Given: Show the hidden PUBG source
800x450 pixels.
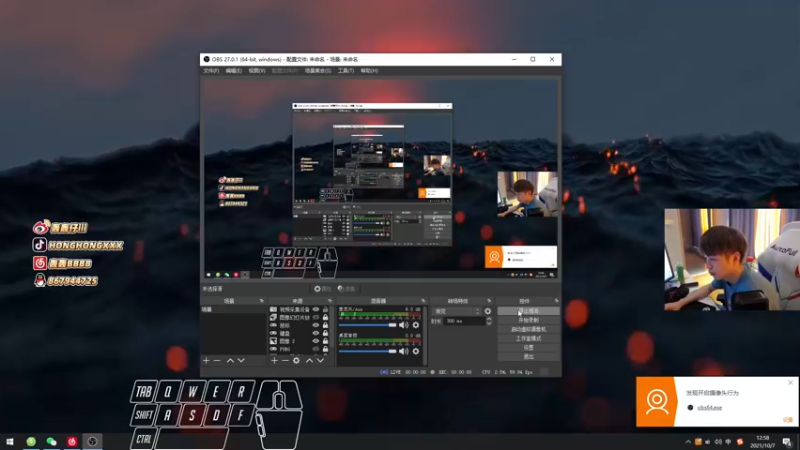Looking at the screenshot, I should pos(316,349).
